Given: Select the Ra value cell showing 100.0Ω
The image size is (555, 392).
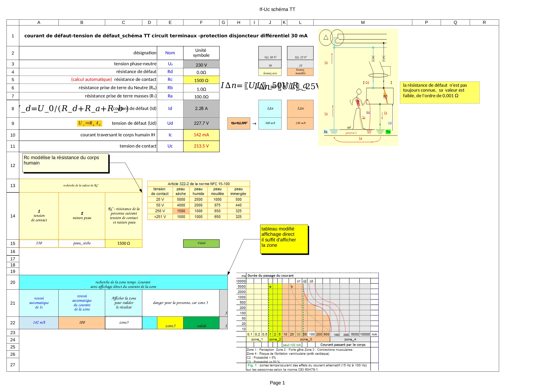Looking at the screenshot, I should pos(201,97).
